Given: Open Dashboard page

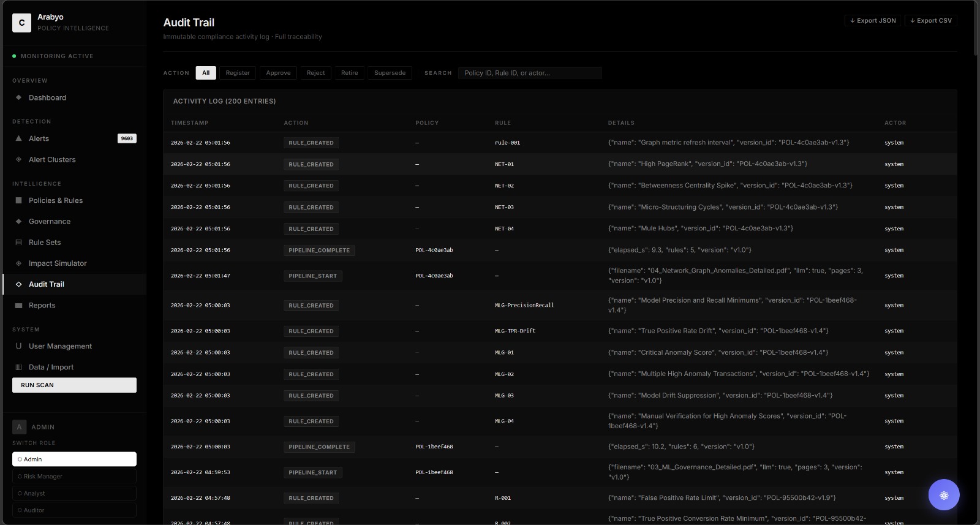Looking at the screenshot, I should pyautogui.click(x=74, y=97).
